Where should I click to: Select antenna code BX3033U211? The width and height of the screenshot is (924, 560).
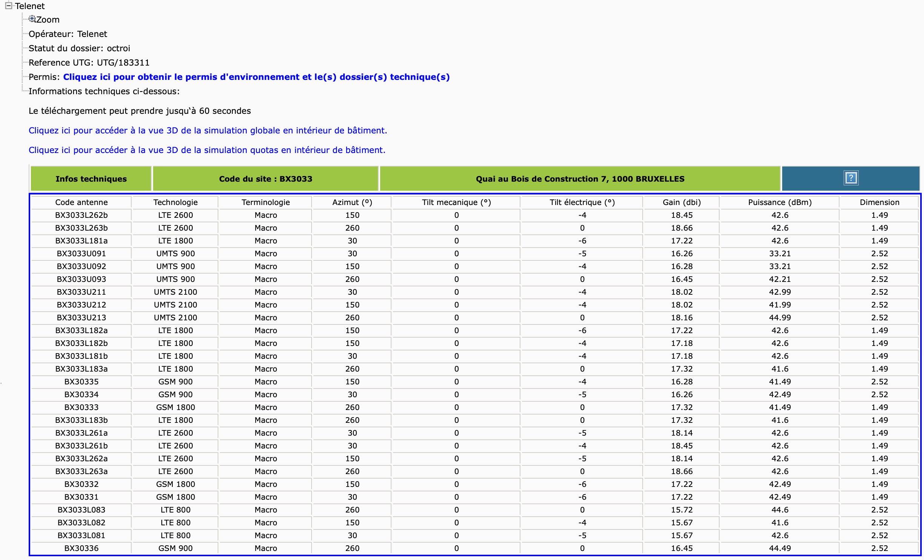(81, 292)
